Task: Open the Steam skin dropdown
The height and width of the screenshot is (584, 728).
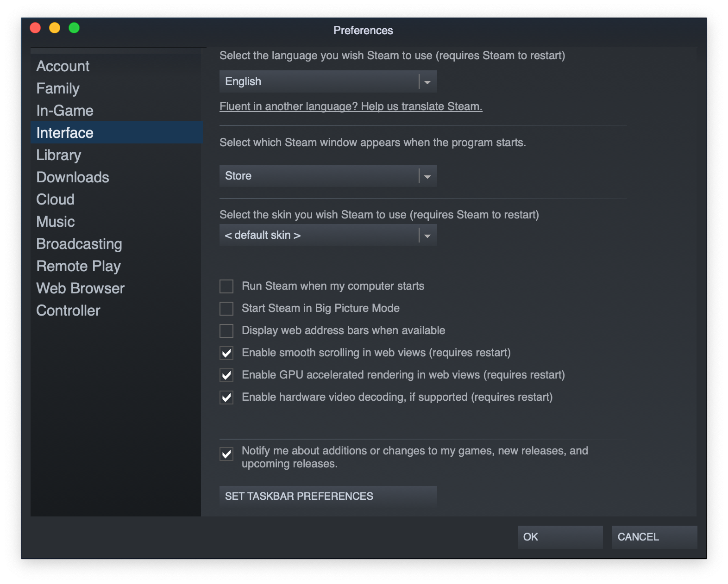Action: pyautogui.click(x=427, y=235)
